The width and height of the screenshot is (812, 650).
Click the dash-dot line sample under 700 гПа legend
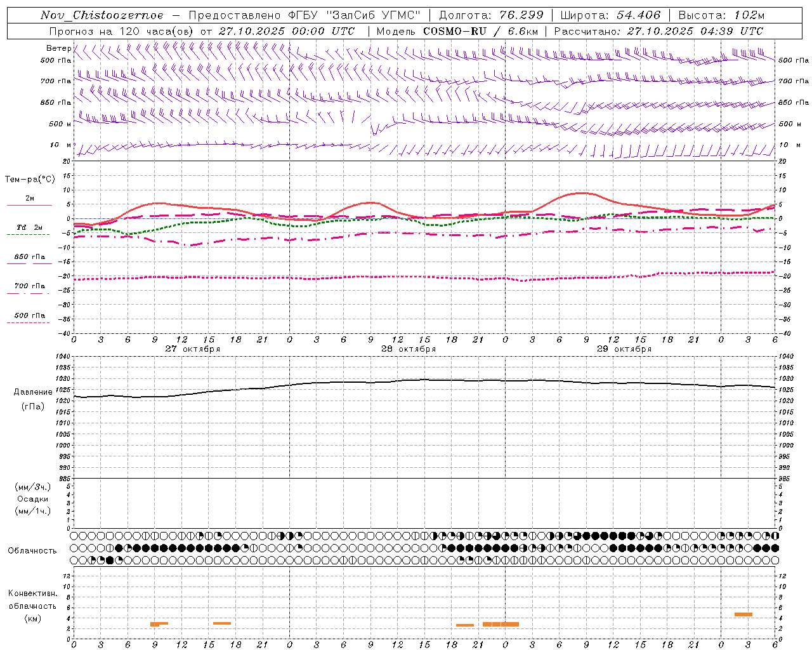point(28,293)
